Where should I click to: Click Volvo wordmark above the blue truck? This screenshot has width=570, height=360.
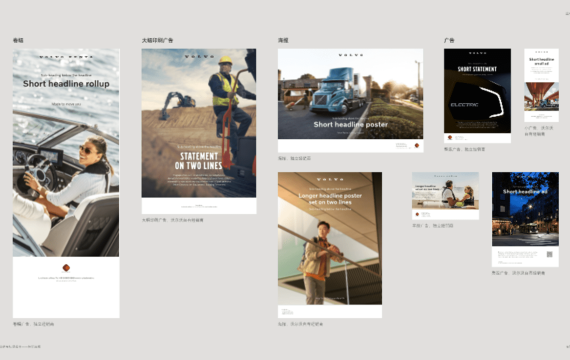pos(350,55)
